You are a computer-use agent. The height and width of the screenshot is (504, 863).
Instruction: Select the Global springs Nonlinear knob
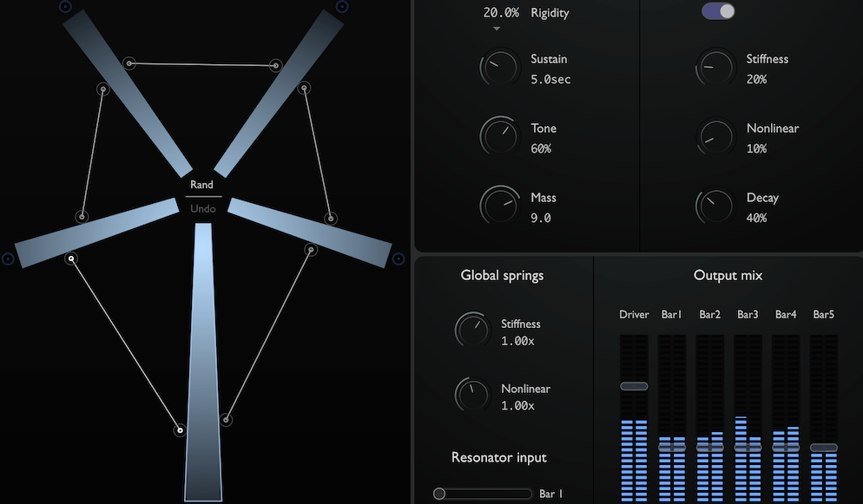[x=471, y=395]
